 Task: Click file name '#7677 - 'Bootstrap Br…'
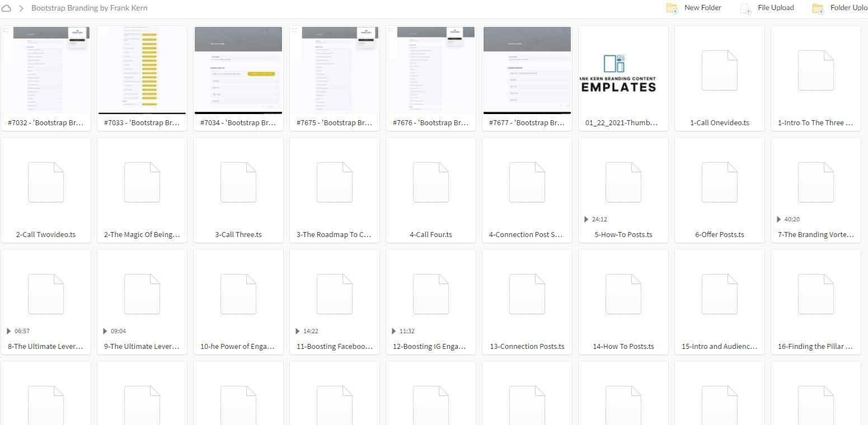click(x=527, y=122)
